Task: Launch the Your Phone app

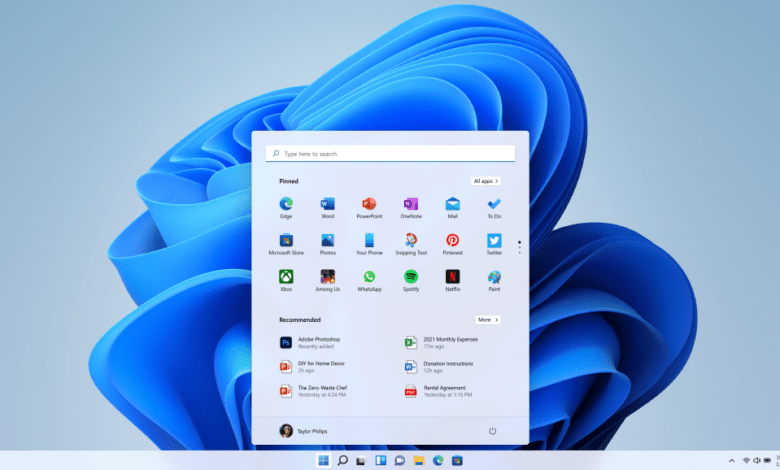Action: click(x=369, y=244)
